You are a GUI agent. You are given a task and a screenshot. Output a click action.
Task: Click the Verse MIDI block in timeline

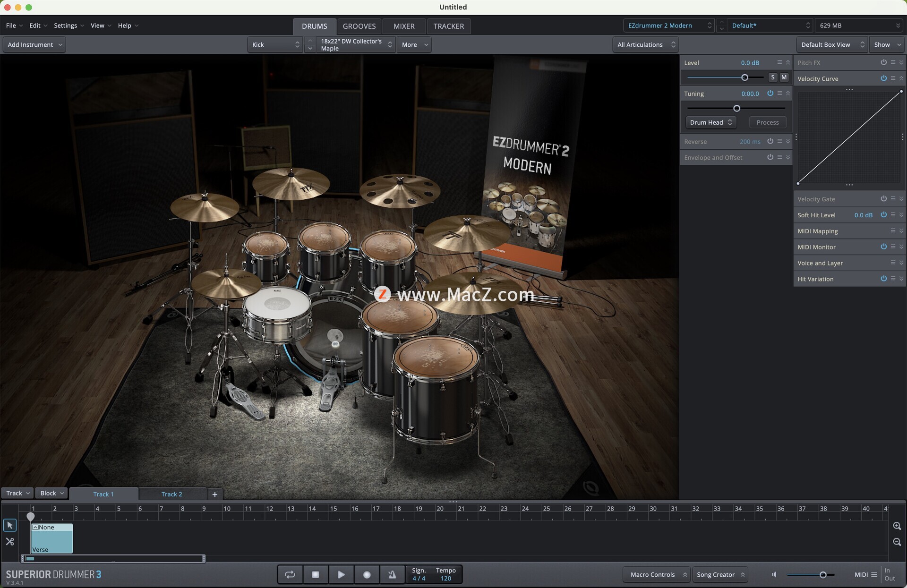click(52, 538)
